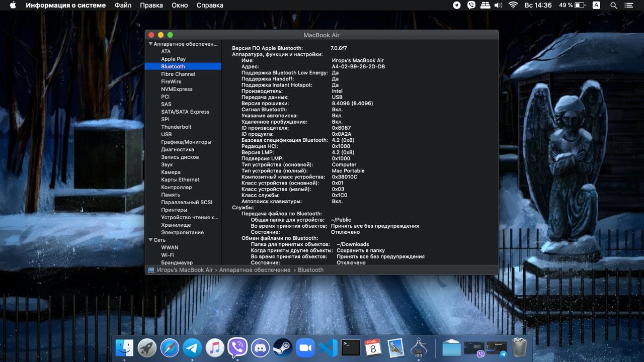Click System Information caliper icon in dock
Viewport: 644px width, 362px height.
point(419,347)
